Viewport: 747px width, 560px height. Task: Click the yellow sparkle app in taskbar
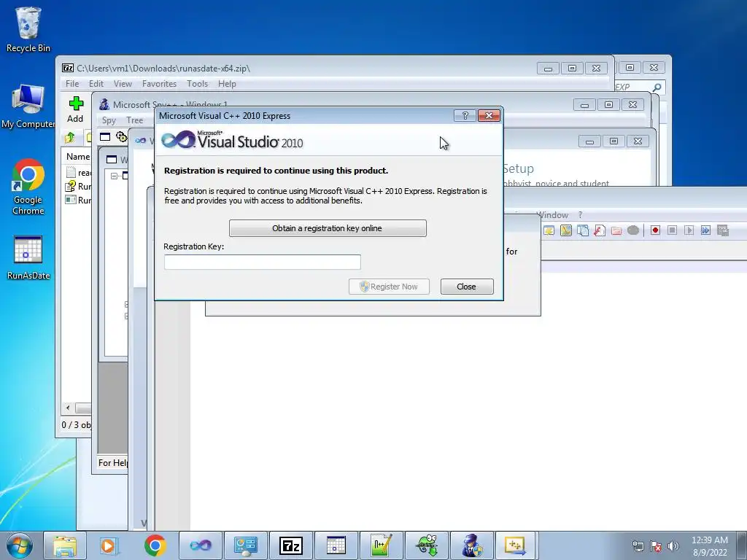516,545
